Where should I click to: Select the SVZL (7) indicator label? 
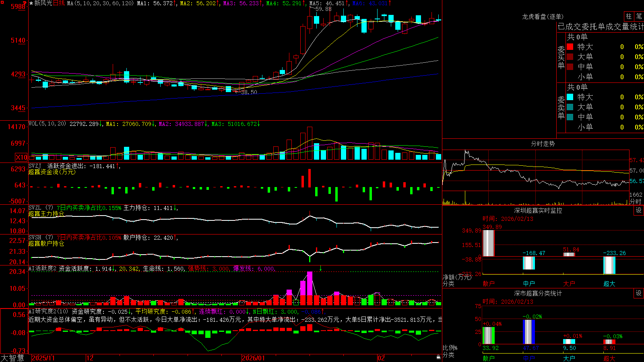coord(41,208)
